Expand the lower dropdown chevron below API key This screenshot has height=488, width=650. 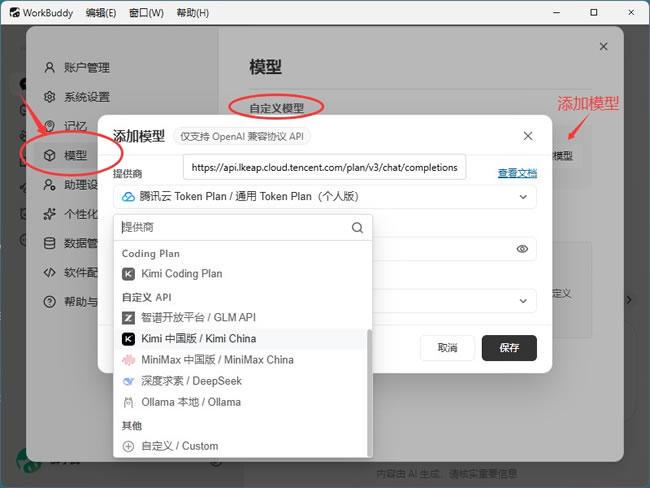(x=523, y=301)
